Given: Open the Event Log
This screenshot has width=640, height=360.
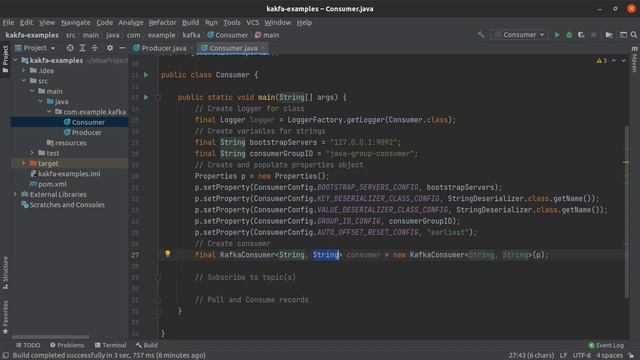Looking at the screenshot, I should [x=606, y=345].
